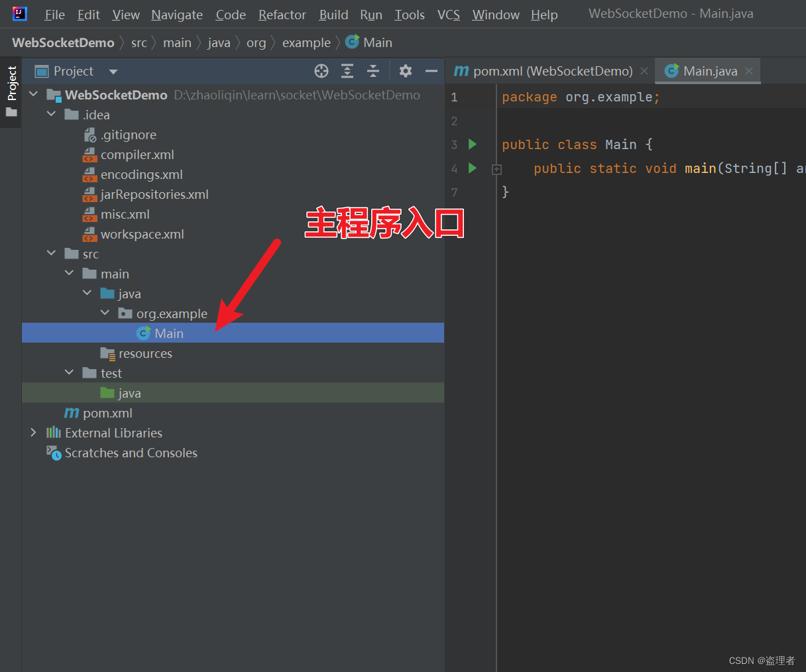Click WebSocketDemo in the breadcrumb bar
This screenshot has width=806, height=672.
(63, 42)
